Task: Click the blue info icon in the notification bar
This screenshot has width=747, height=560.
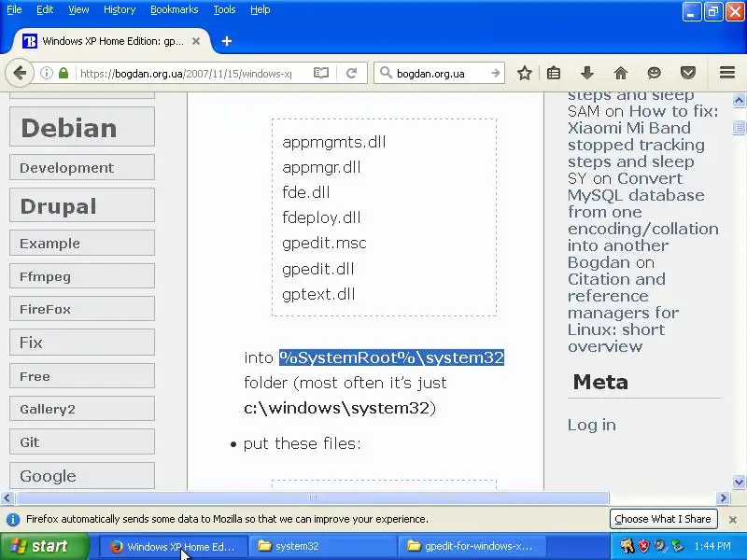Action: (x=13, y=519)
